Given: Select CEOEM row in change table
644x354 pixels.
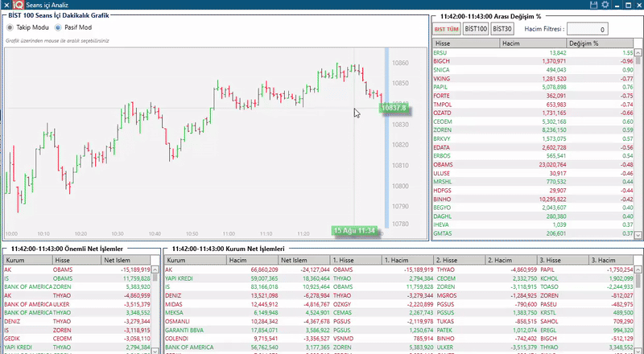Looking at the screenshot, I should [x=533, y=121].
